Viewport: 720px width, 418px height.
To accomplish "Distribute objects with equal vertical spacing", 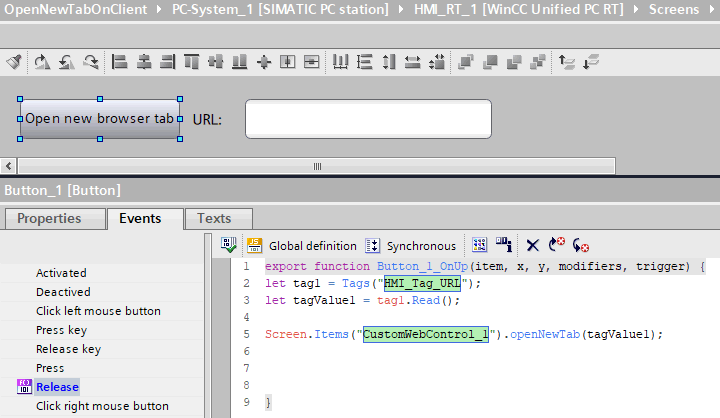I will pos(365,62).
